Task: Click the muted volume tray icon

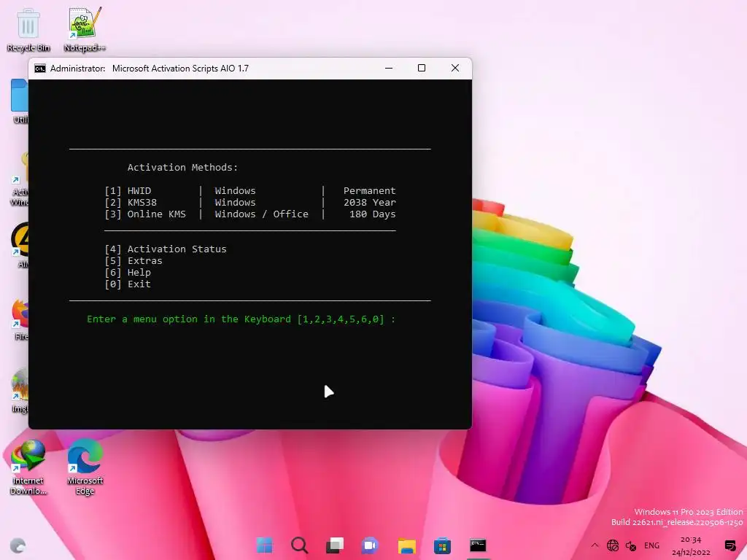Action: [631, 545]
